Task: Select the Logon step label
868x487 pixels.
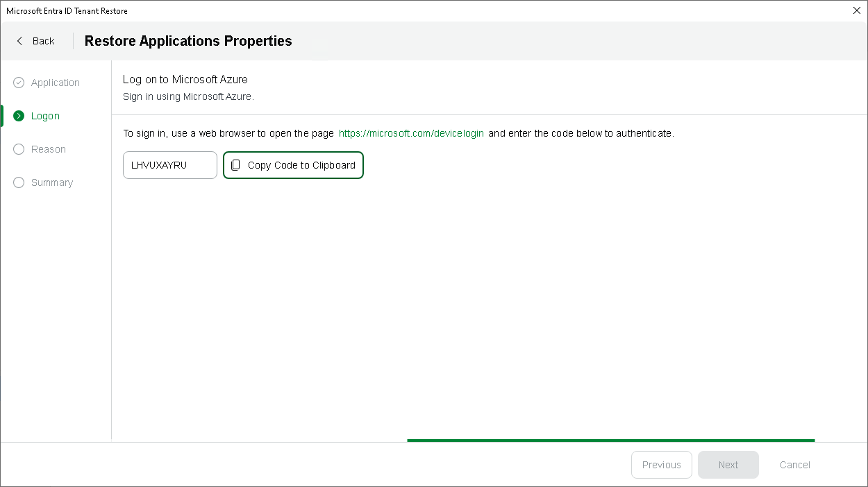Action: tap(45, 116)
